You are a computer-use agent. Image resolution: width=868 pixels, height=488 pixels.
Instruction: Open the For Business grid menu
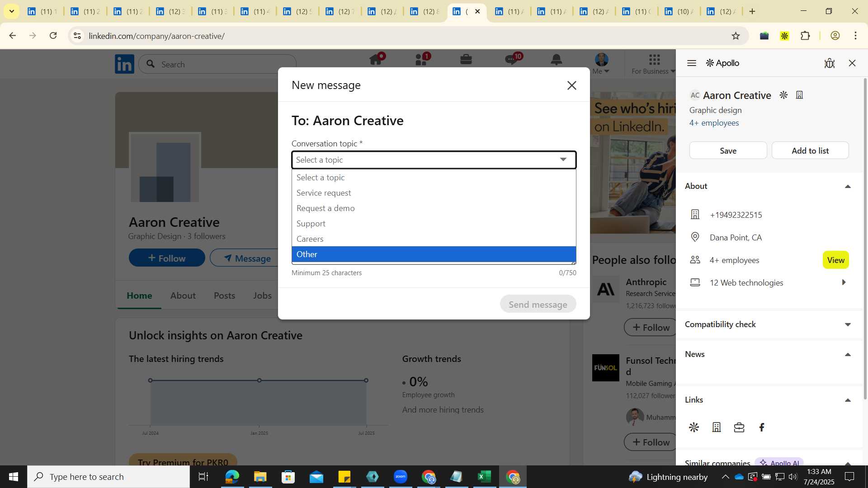tap(653, 64)
